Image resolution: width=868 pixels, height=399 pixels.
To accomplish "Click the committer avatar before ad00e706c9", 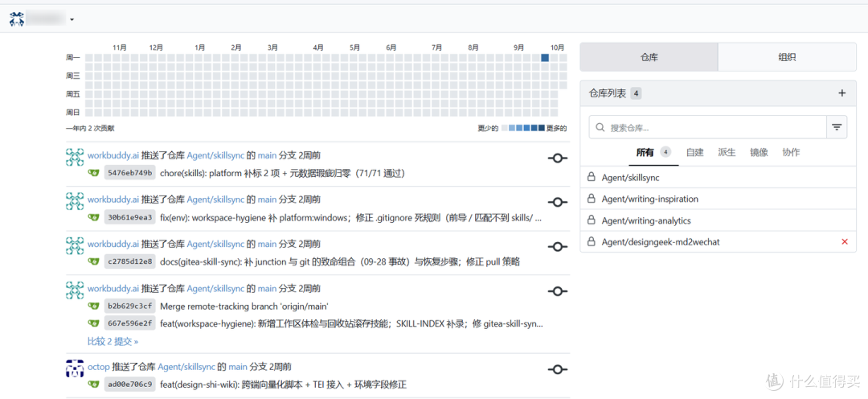I will 93,385.
